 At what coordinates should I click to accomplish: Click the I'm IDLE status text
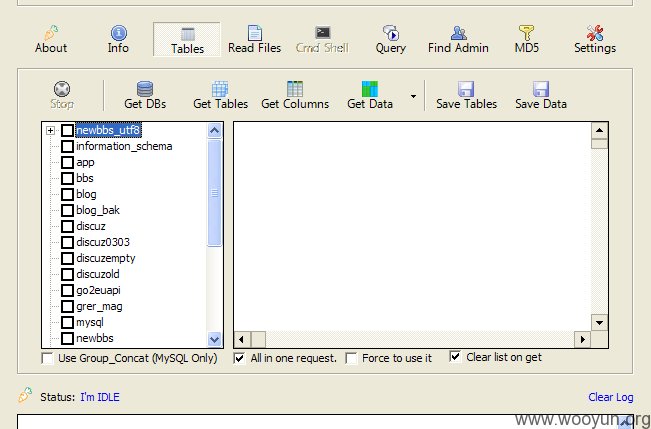100,397
